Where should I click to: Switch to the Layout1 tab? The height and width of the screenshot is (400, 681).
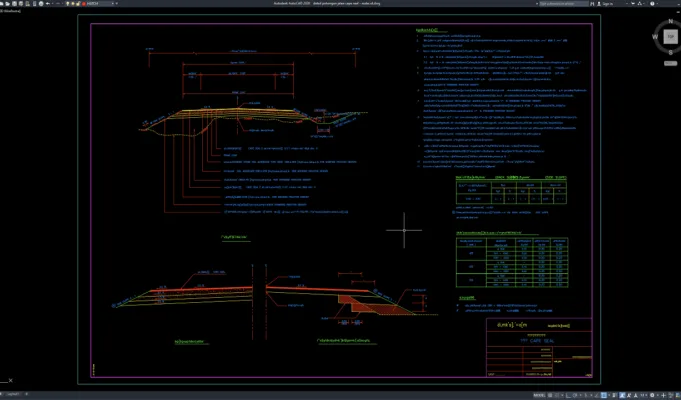click(x=13, y=394)
